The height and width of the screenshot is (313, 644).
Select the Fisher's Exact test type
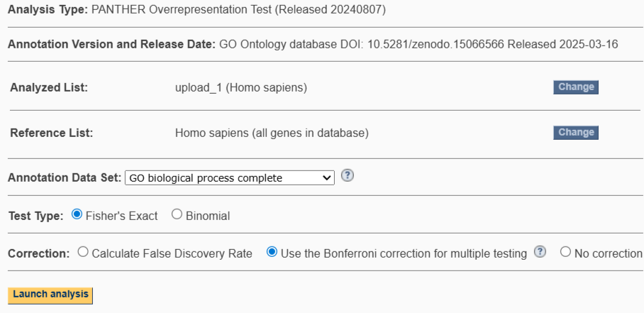77,215
